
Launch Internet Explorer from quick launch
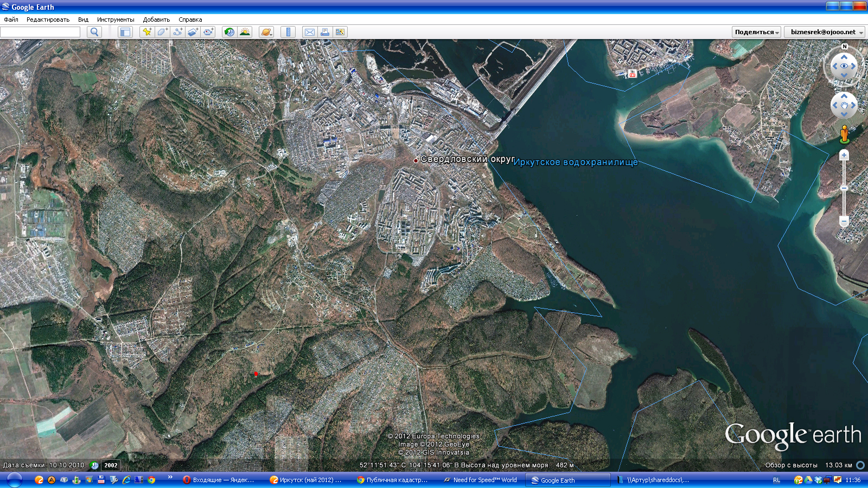[126, 480]
